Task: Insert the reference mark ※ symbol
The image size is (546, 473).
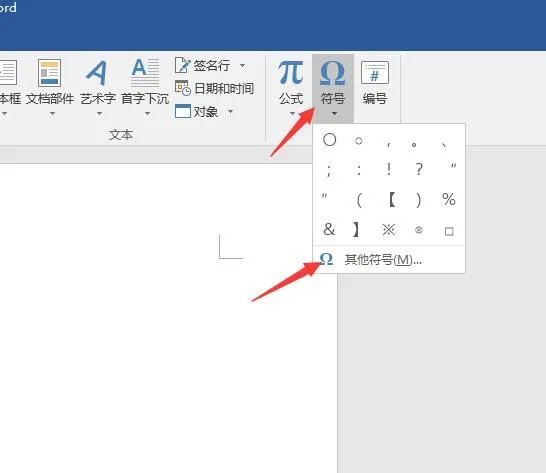Action: tap(389, 230)
